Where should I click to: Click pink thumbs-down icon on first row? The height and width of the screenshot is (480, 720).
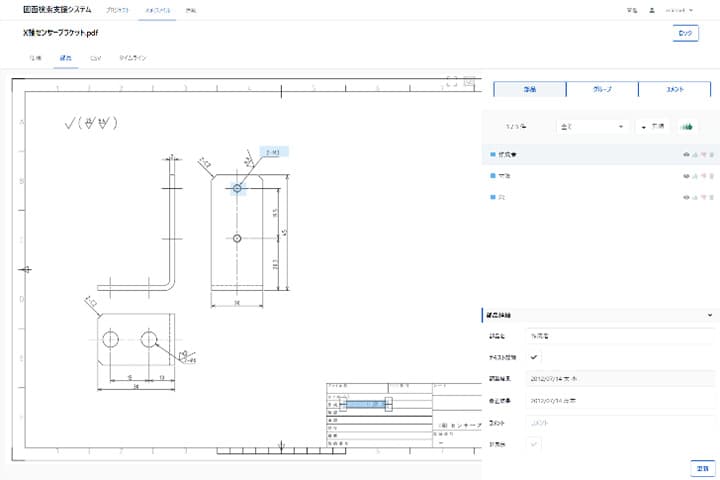703,155
